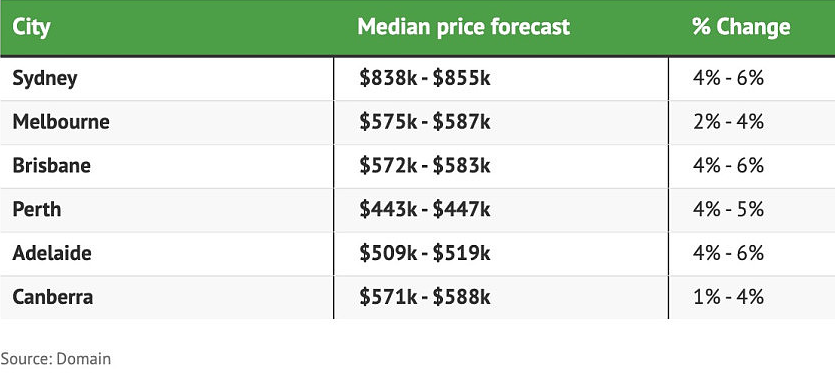Click Sydney's 4% - 6% change
Image resolution: width=835 pixels, height=379 pixels.
click(x=728, y=79)
